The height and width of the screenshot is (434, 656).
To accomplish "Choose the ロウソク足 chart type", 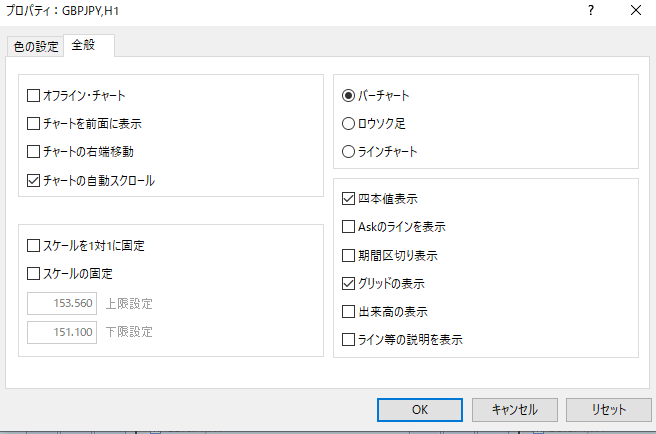I will coord(349,124).
